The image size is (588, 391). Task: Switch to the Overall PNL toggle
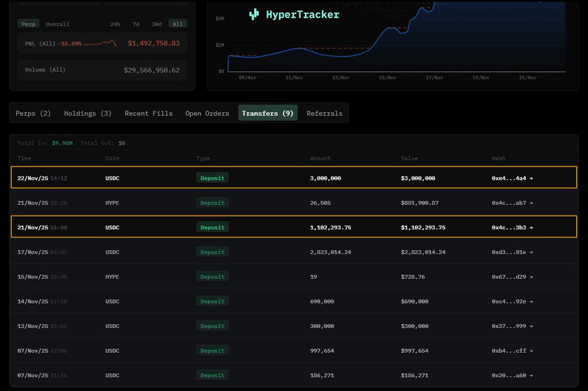pyautogui.click(x=57, y=24)
